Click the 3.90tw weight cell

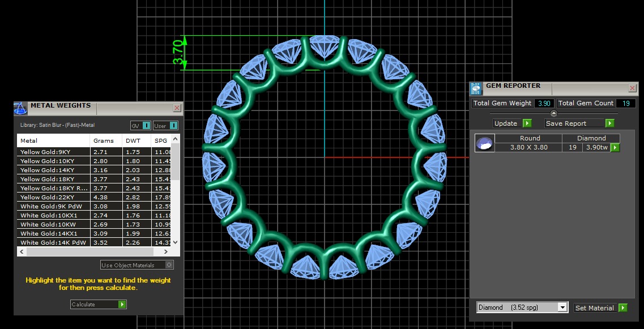596,147
